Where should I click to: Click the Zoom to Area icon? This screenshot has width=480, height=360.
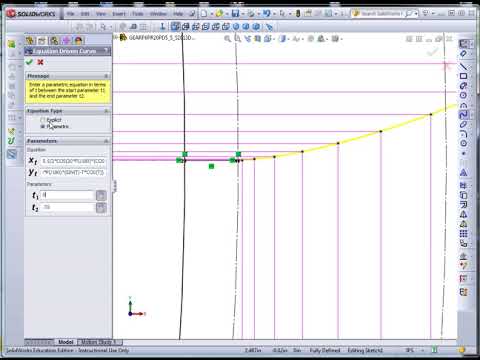(x=238, y=39)
